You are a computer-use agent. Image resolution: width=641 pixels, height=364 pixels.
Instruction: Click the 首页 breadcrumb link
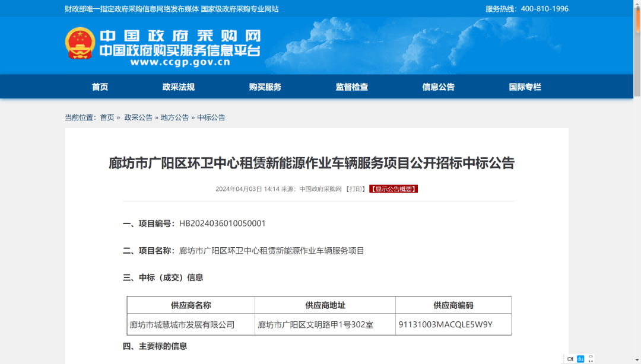(107, 117)
